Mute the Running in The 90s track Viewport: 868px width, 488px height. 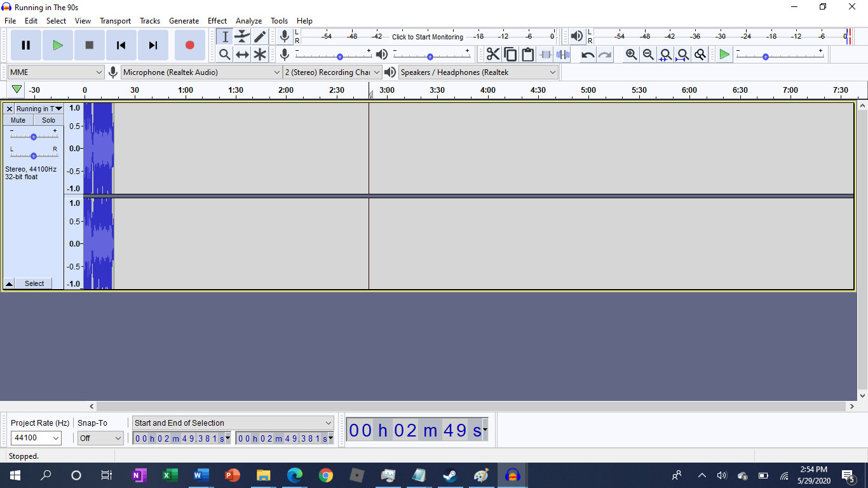pyautogui.click(x=18, y=120)
